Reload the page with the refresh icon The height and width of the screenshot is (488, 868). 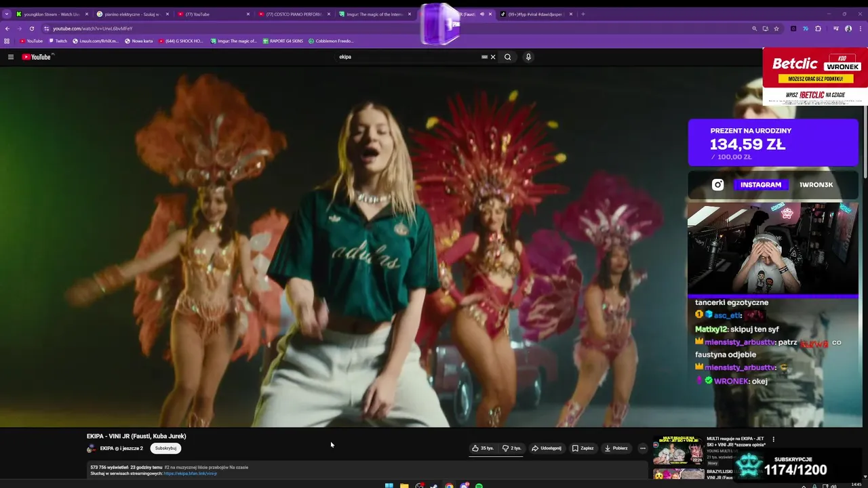(x=31, y=28)
